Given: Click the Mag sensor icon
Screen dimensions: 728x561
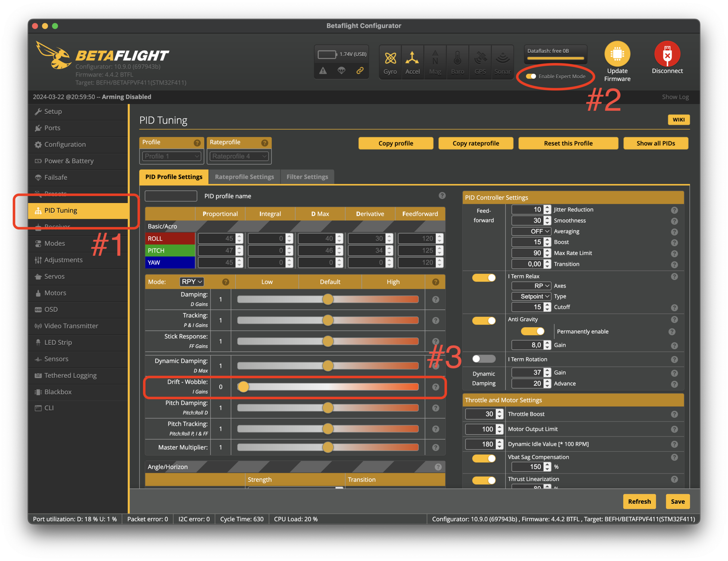Looking at the screenshot, I should pyautogui.click(x=435, y=62).
